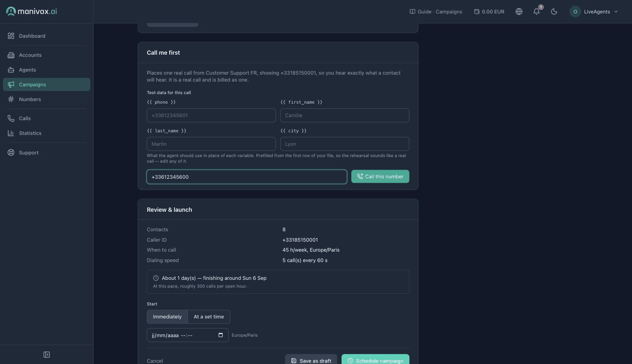Image resolution: width=632 pixels, height=364 pixels.
Task: Click the +33612345600 test number field
Action: point(247,177)
